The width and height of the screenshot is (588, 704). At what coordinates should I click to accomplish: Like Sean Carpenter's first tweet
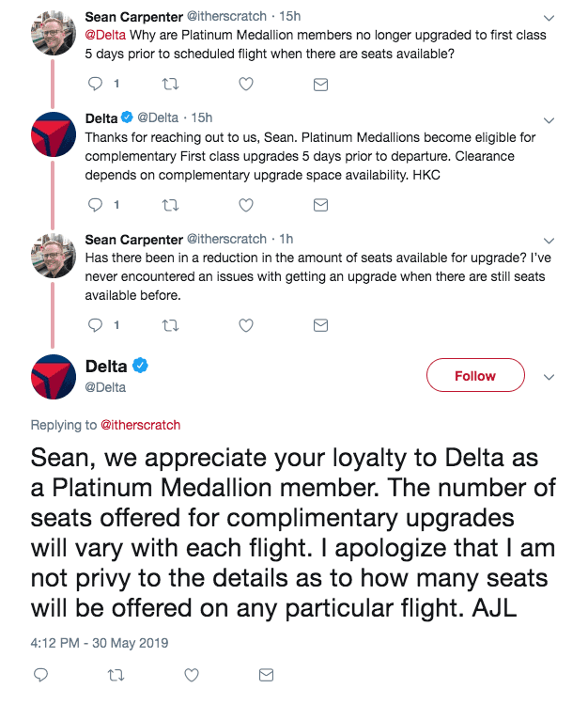click(246, 85)
